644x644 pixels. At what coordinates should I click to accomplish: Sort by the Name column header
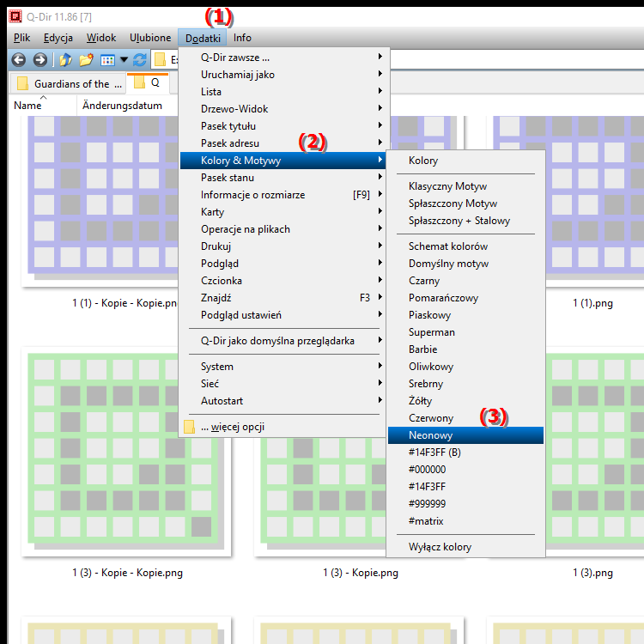(43, 106)
